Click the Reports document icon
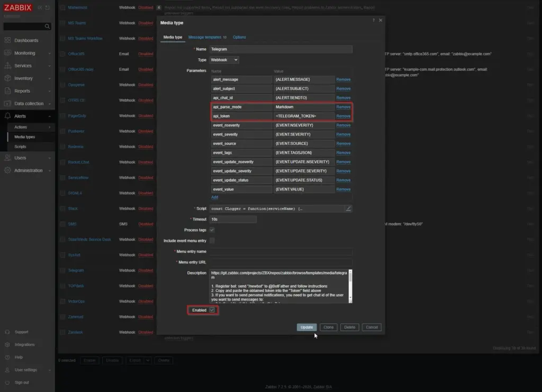Viewport: 542px width, 392px height. tap(7, 91)
